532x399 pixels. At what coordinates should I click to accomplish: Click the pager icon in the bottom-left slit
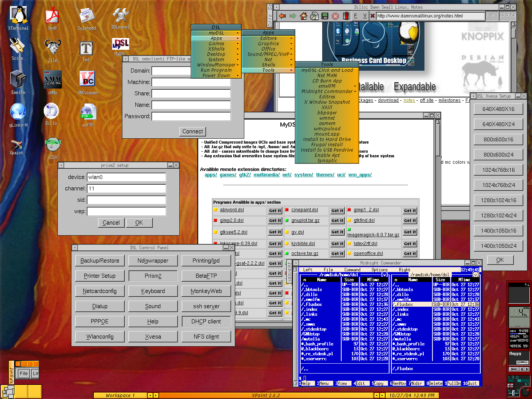click(8, 391)
